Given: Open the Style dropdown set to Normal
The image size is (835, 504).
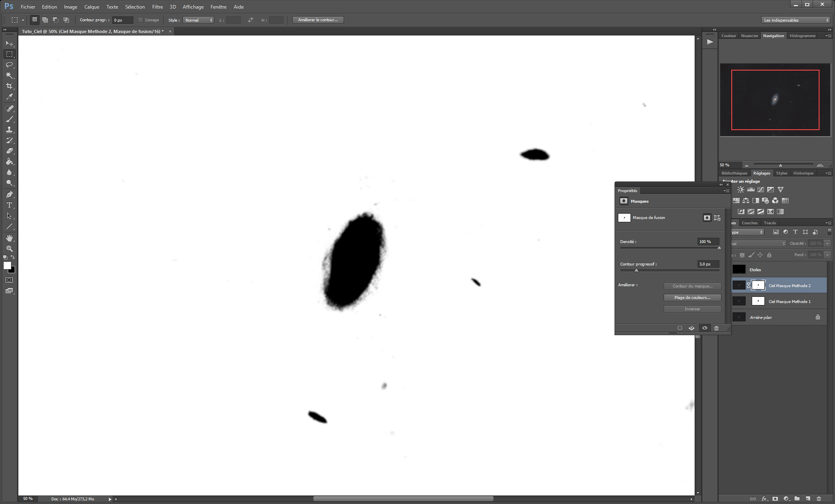Looking at the screenshot, I should 198,20.
